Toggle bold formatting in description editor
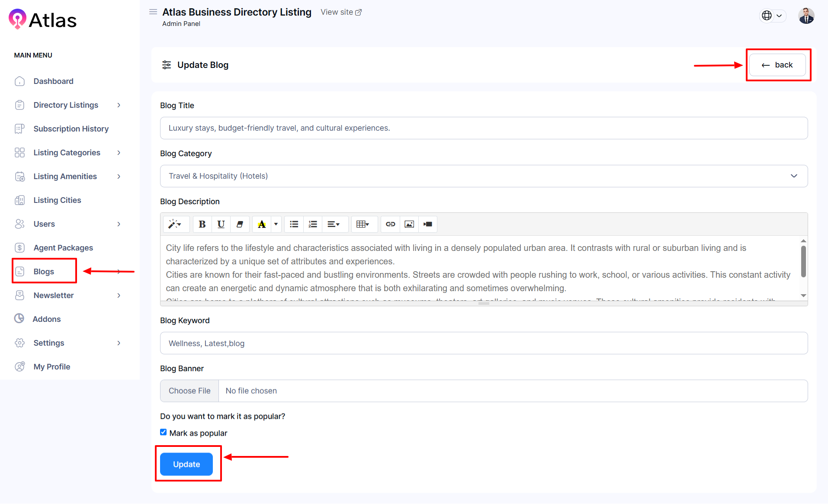 click(x=202, y=224)
